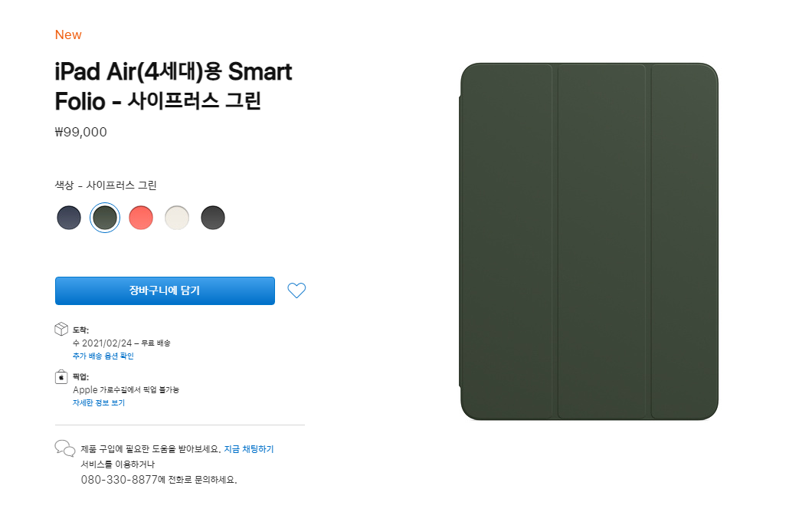Pick the white color swatch
The image size is (812, 512).
177,218
